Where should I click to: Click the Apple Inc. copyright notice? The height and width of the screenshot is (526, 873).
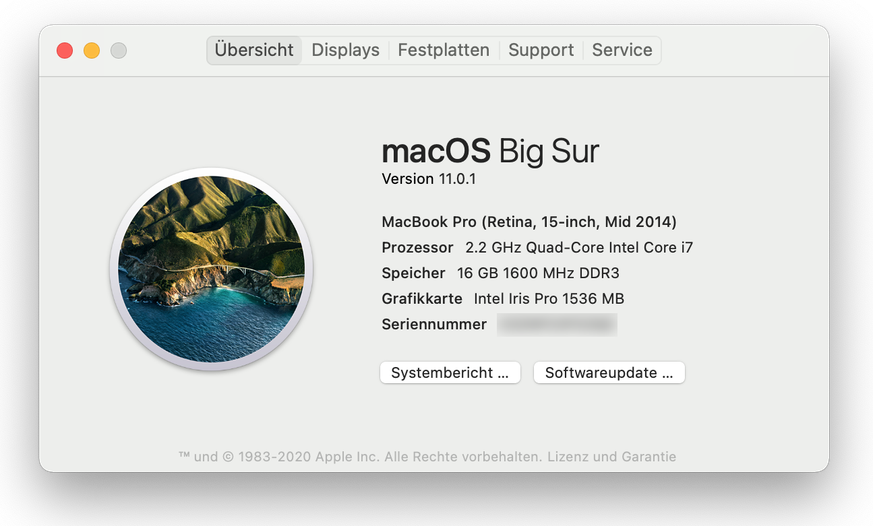(360, 457)
